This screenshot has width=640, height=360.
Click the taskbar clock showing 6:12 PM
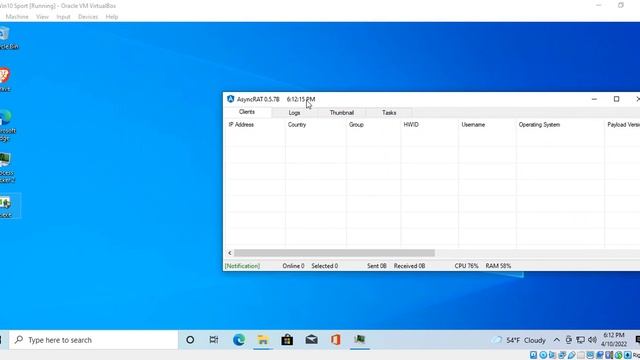(x=613, y=340)
